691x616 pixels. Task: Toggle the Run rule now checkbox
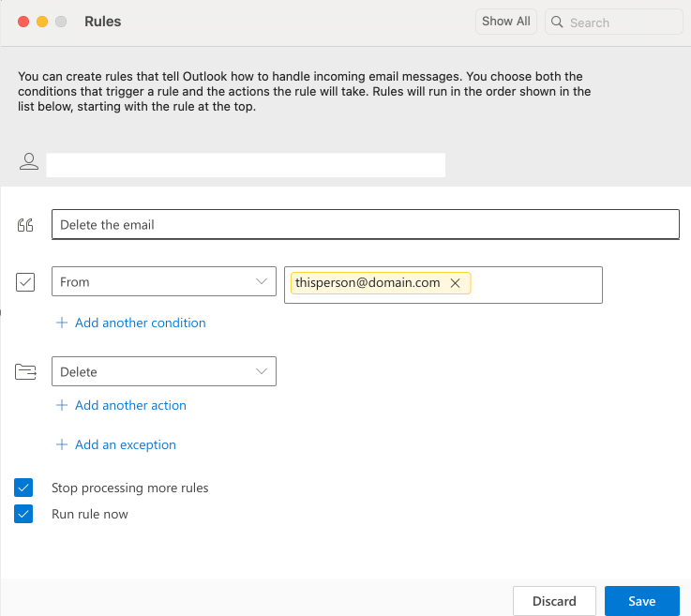point(24,514)
